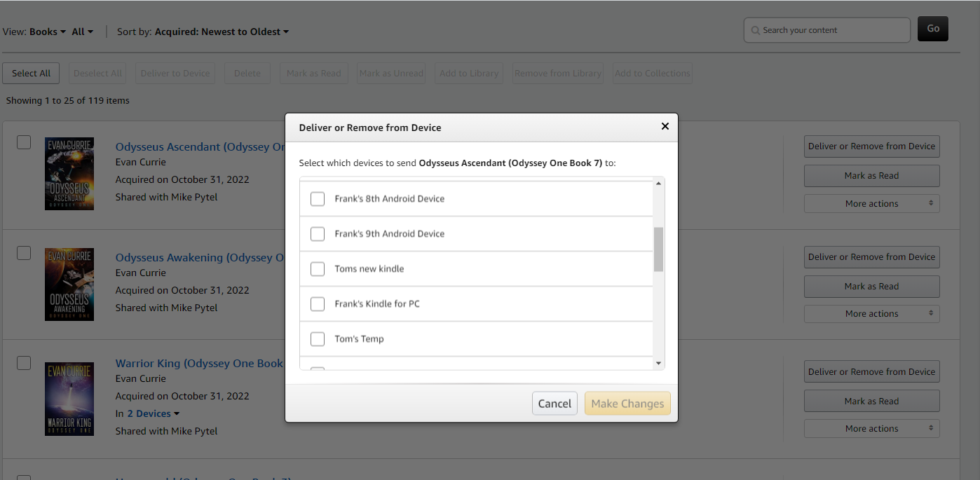The height and width of the screenshot is (480, 980).
Task: Click the Tom's Temp label
Action: 360,339
